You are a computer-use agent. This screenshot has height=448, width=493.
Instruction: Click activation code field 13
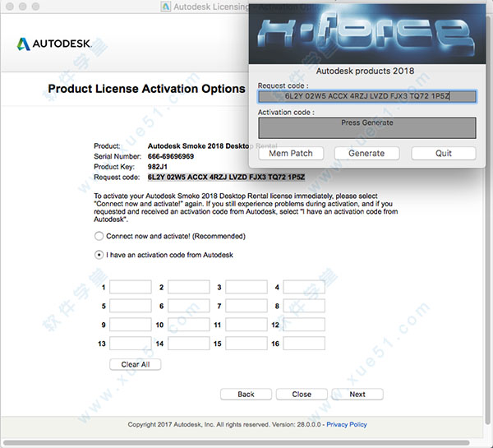click(131, 344)
